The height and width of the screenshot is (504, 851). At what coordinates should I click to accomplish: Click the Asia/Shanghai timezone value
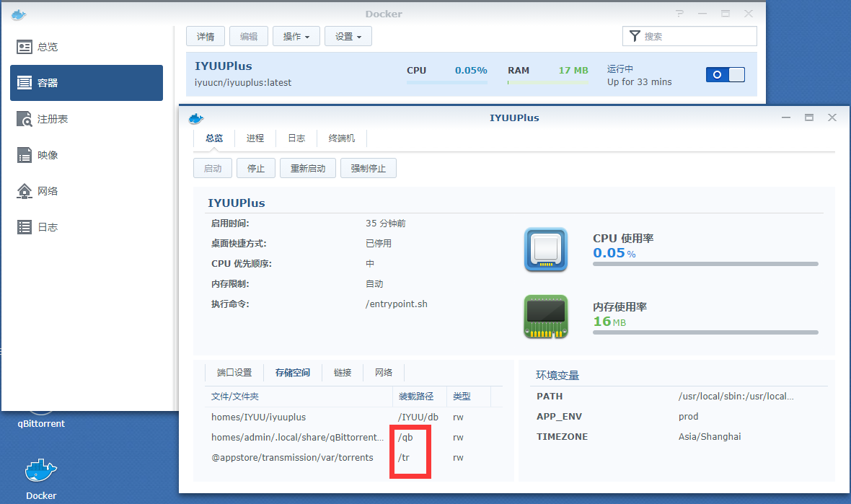710,437
